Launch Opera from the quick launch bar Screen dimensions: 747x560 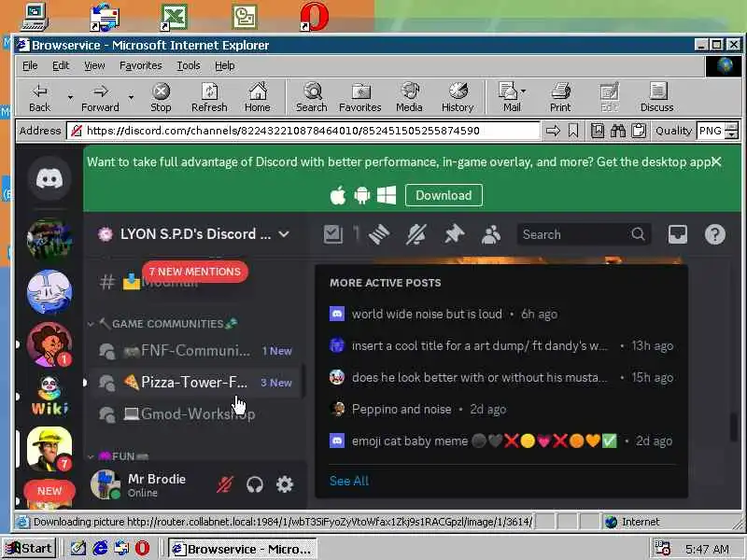pyautogui.click(x=142, y=549)
